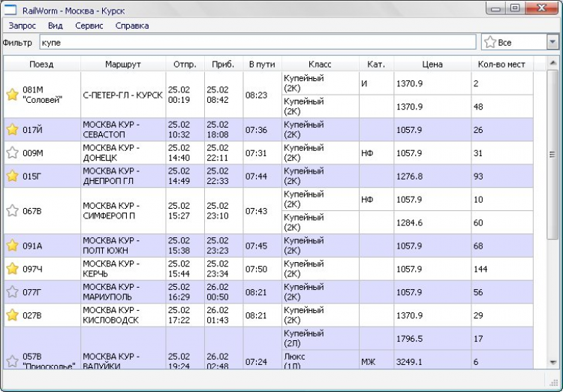This screenshot has height=392, width=563.
Task: Open the Запрос menu
Action: pyautogui.click(x=22, y=26)
